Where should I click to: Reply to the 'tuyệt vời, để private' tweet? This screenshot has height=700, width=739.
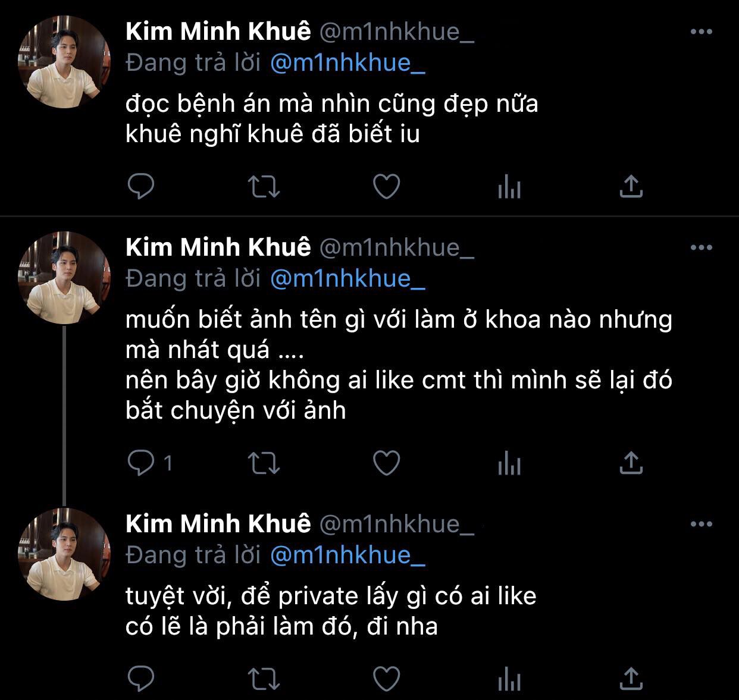point(141,678)
